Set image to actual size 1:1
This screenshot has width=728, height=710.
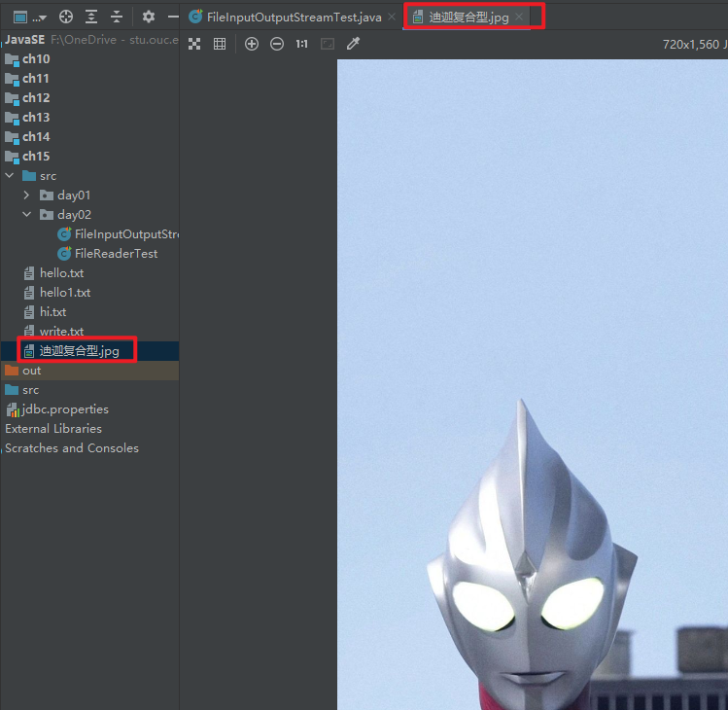(301, 44)
